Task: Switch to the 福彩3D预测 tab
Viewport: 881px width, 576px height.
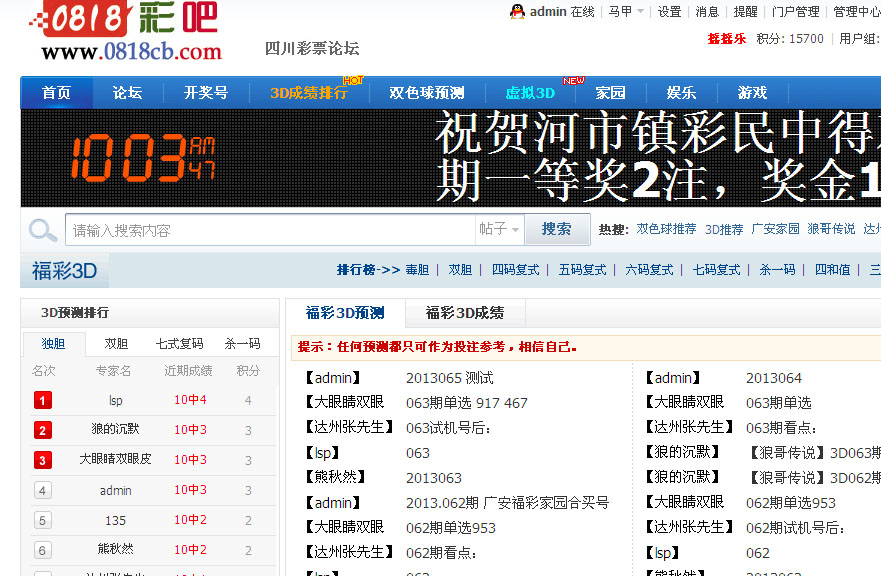Action: tap(345, 313)
